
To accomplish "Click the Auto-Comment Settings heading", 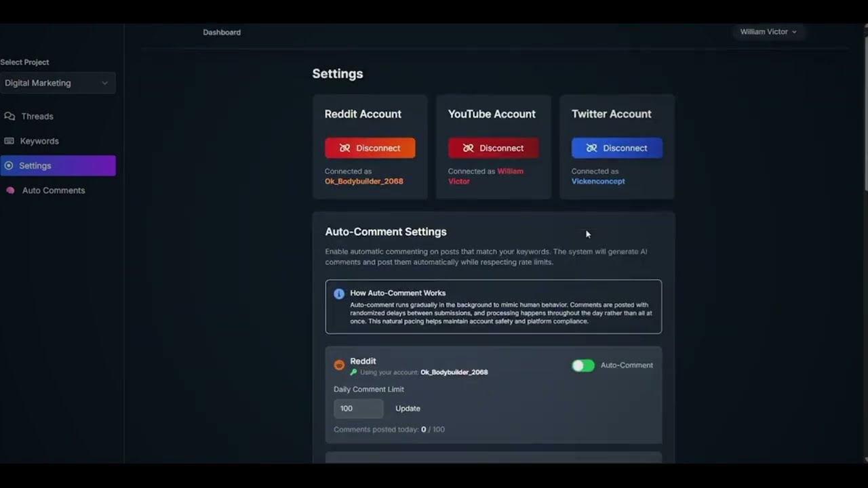I will (386, 232).
